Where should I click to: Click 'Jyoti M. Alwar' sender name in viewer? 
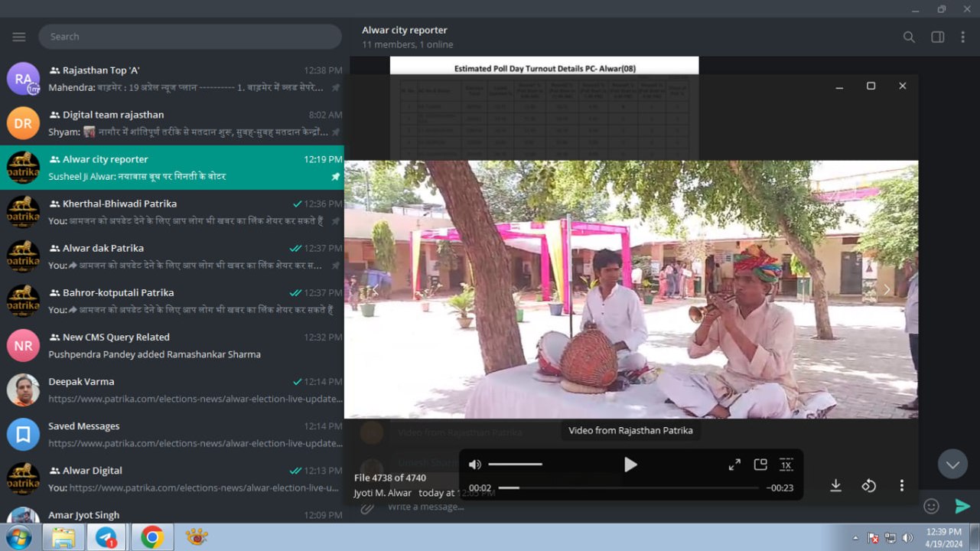point(383,493)
